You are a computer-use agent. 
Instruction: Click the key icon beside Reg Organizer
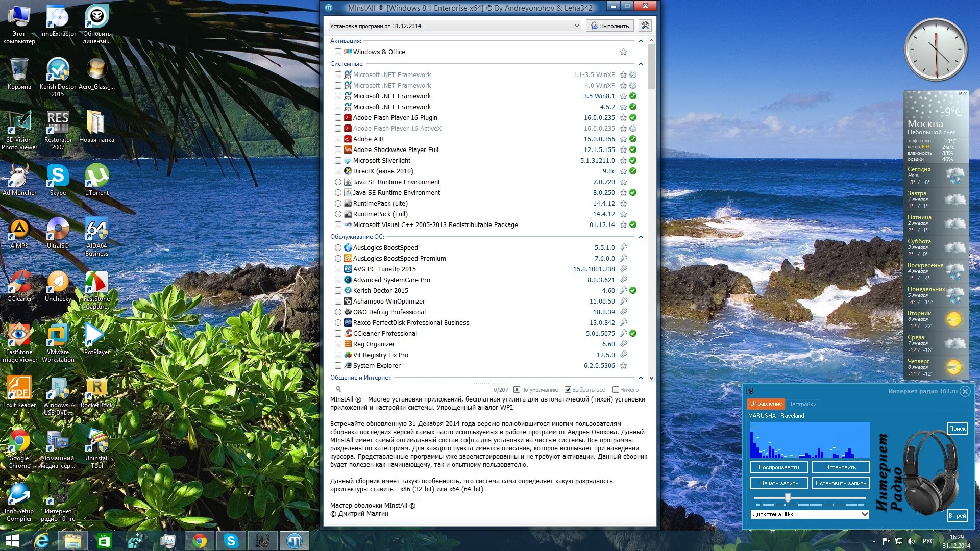click(x=623, y=344)
